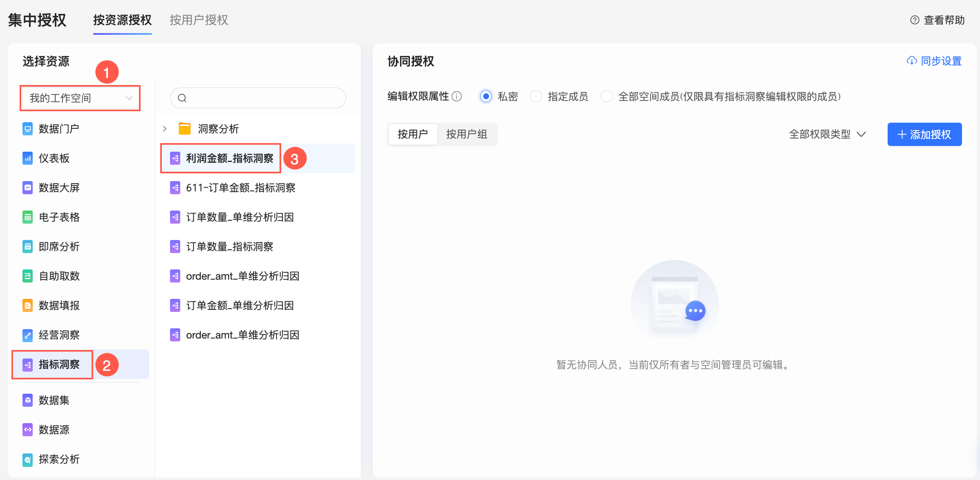Select the 私密 radio option
980x480 pixels.
(486, 96)
